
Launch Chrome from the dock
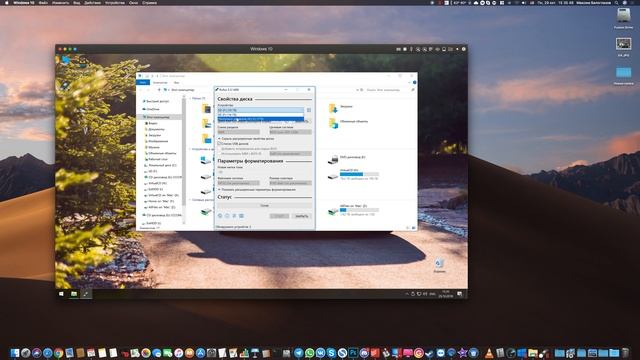point(58,353)
